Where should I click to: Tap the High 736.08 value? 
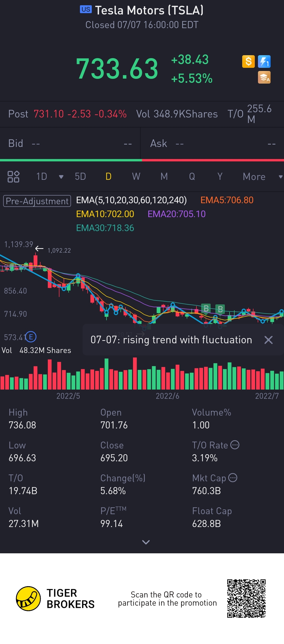pyautogui.click(x=22, y=425)
